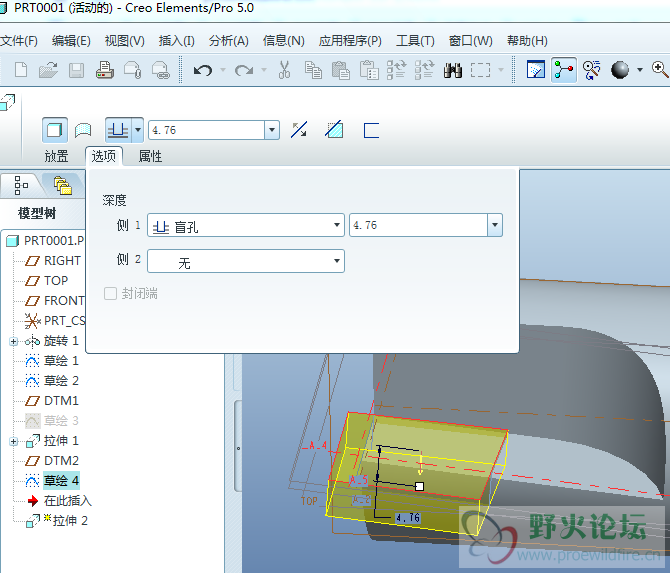Screen dimensions: 670x573
Task: Select extrude as surface icon
Action: tap(83, 130)
